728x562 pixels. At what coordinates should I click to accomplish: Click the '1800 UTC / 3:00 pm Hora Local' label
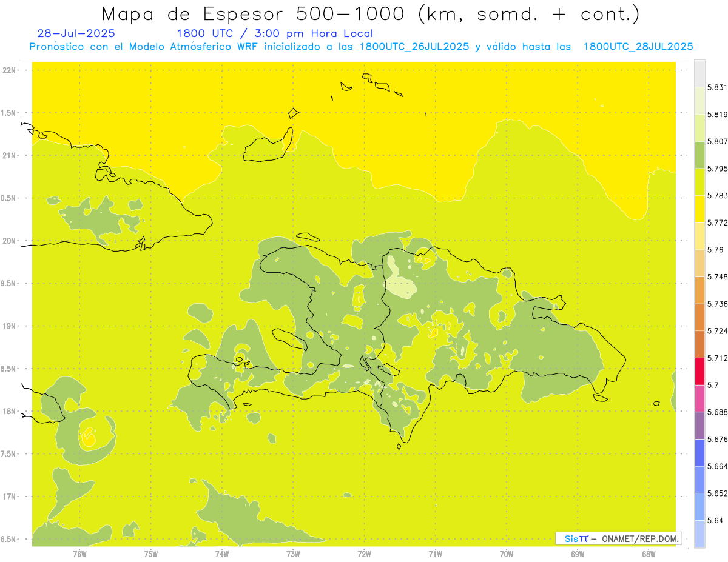pos(275,34)
